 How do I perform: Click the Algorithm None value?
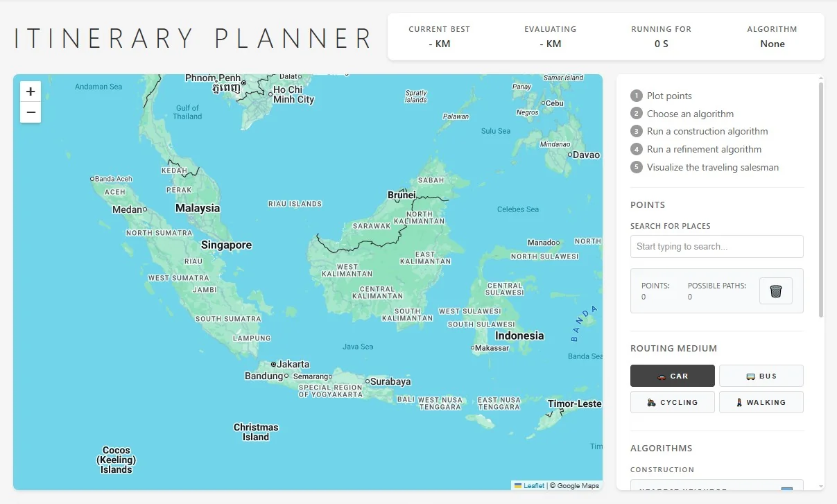[772, 44]
